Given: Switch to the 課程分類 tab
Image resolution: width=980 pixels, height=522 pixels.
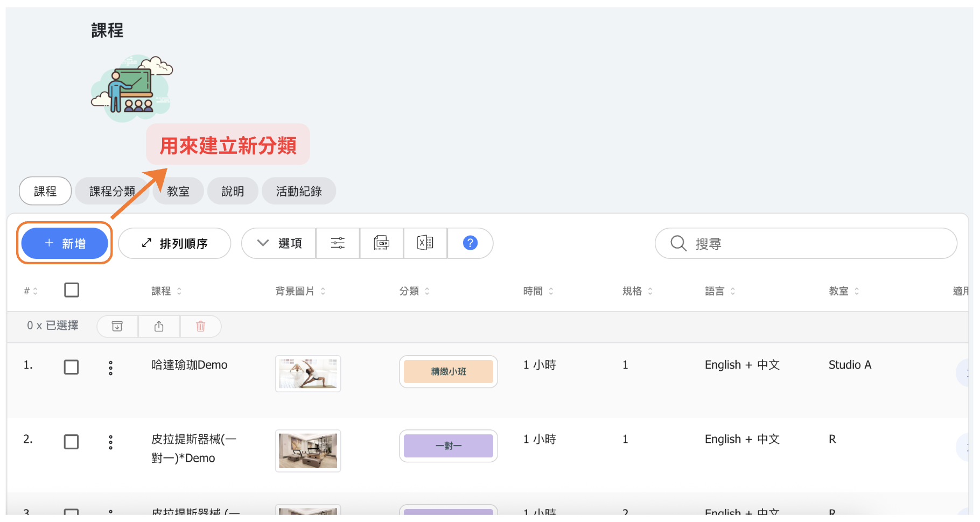Looking at the screenshot, I should click(112, 191).
